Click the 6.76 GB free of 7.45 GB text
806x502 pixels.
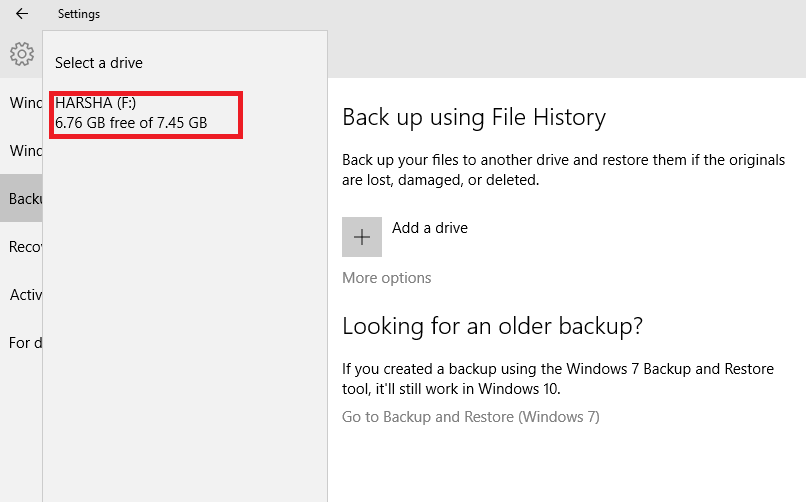coord(131,123)
